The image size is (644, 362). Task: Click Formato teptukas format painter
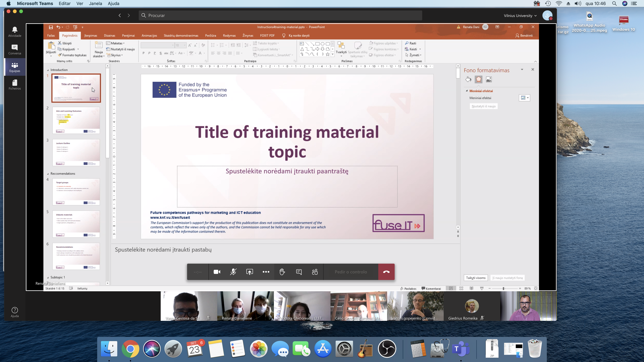point(72,55)
